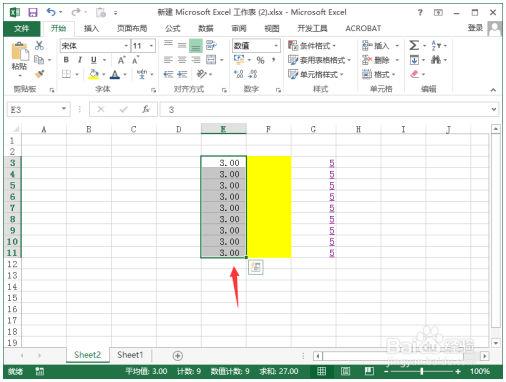Switch to the 插入 ribbon tab

coord(91,28)
